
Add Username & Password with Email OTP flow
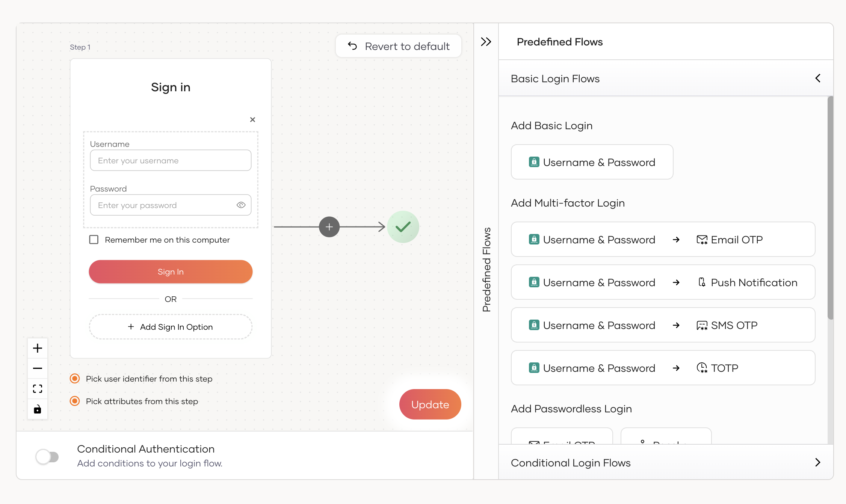(663, 240)
